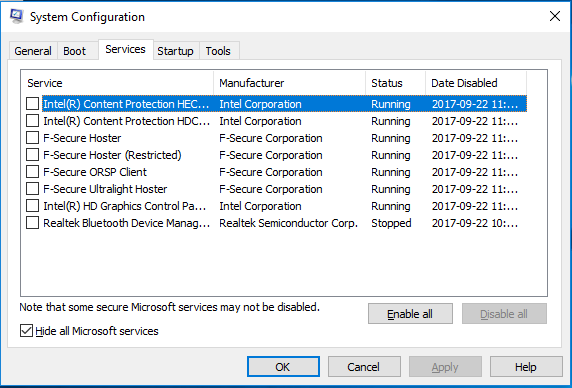The width and height of the screenshot is (572, 388).
Task: Click the System Configuration title bar icon
Action: click(16, 16)
